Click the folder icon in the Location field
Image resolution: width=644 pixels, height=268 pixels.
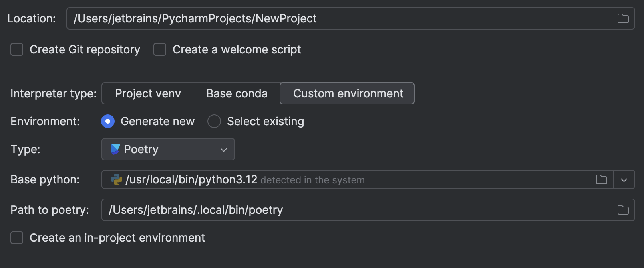pos(623,18)
